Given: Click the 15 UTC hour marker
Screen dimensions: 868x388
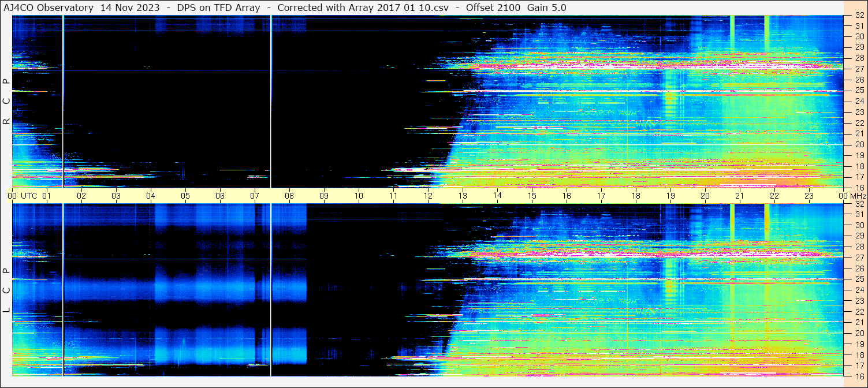Looking at the screenshot, I should (x=532, y=196).
